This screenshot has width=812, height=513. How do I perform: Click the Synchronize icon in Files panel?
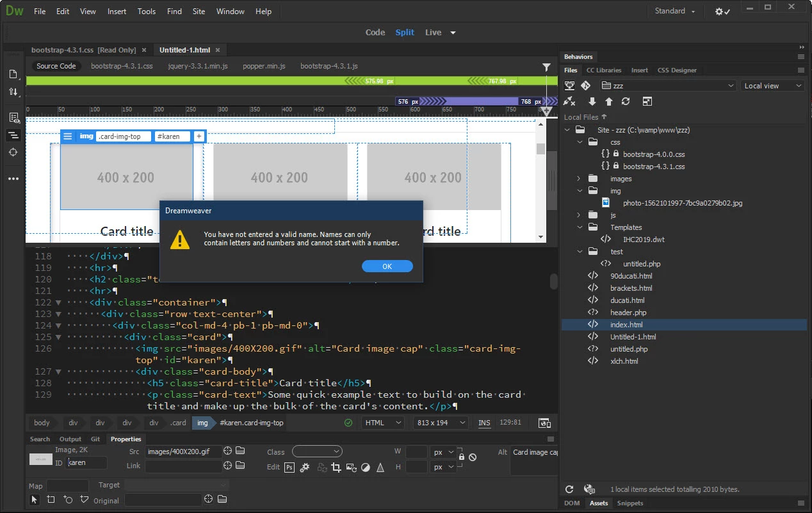coord(626,101)
